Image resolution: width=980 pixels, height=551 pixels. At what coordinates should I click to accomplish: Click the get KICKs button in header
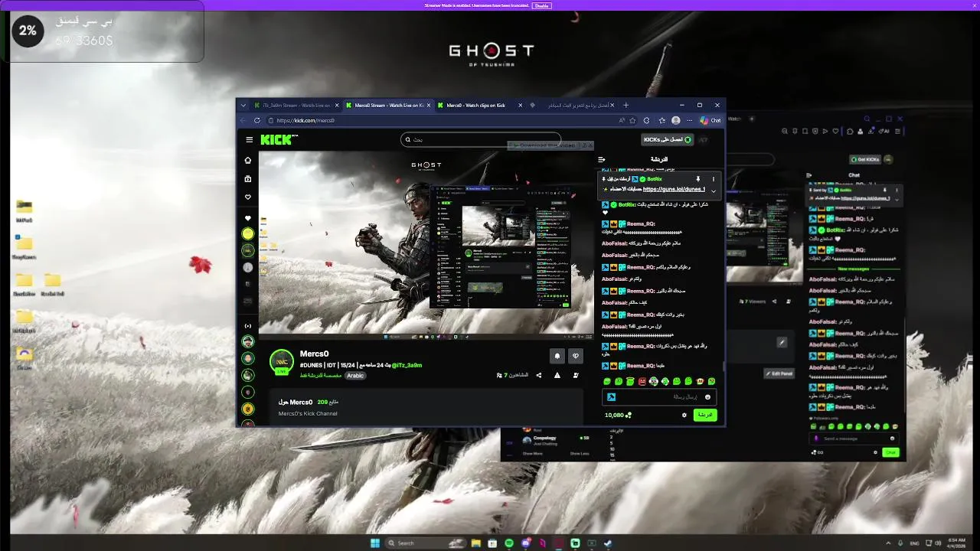(x=668, y=139)
